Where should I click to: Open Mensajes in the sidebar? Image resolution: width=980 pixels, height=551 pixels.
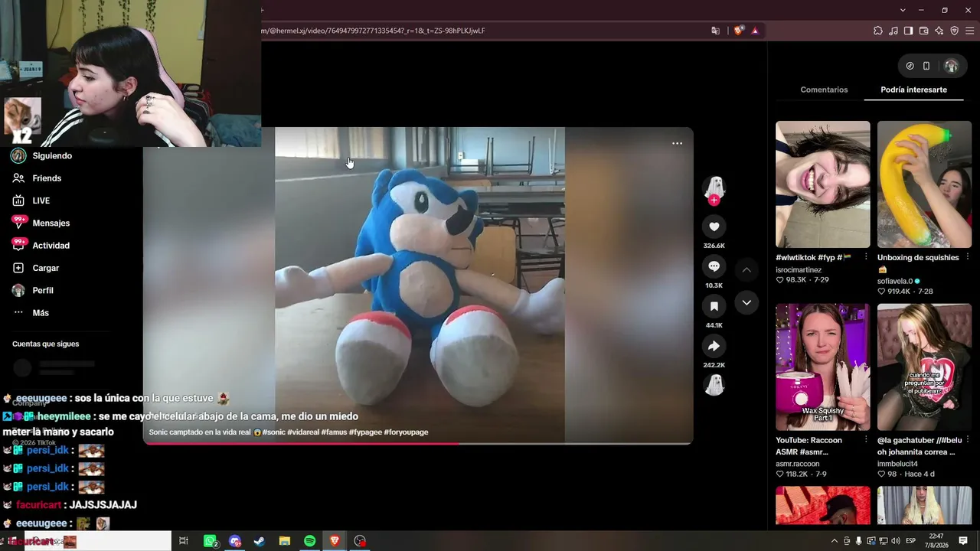[41, 223]
